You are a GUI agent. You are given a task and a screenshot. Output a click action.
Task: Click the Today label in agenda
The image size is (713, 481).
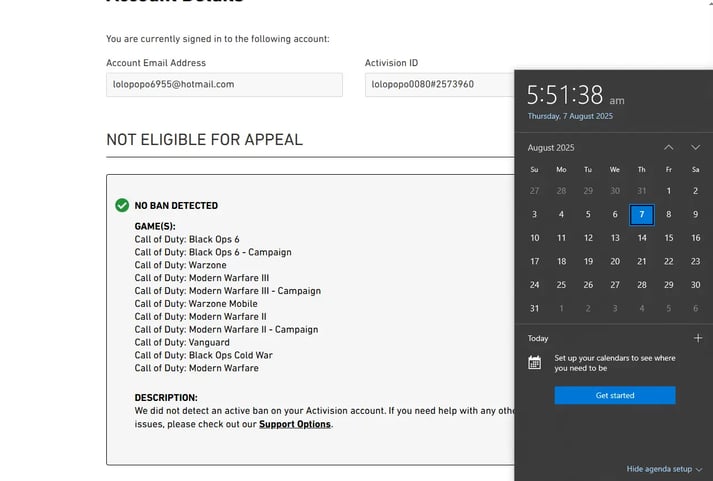(x=538, y=338)
